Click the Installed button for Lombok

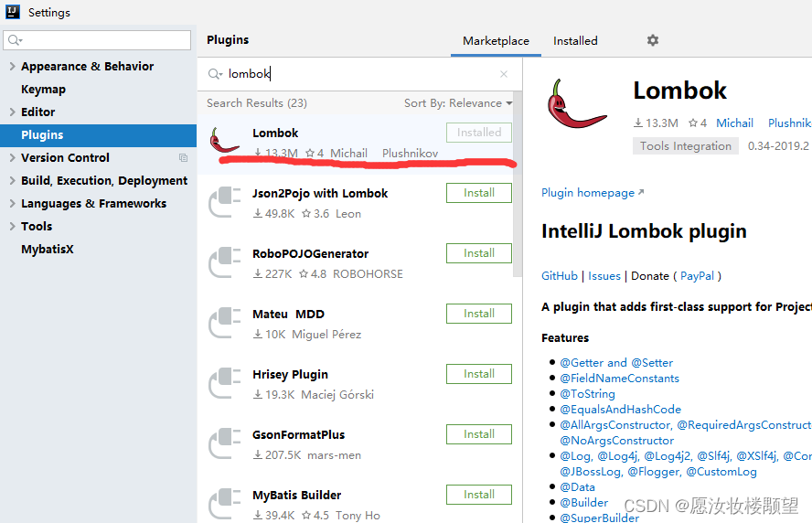pos(479,133)
